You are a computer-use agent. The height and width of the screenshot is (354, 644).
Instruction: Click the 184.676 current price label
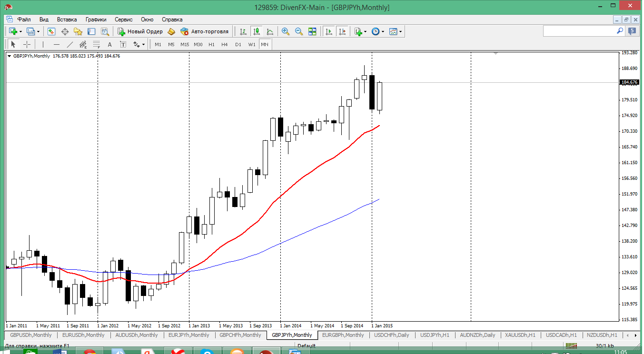(x=629, y=82)
